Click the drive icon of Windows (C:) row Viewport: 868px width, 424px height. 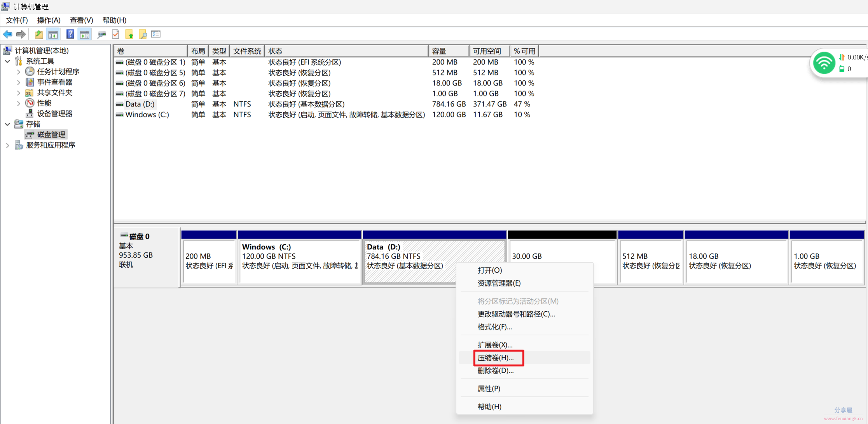120,115
